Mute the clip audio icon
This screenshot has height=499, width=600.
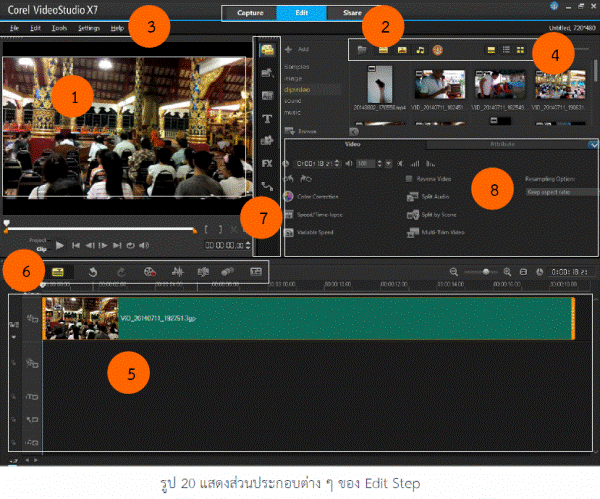(x=400, y=164)
